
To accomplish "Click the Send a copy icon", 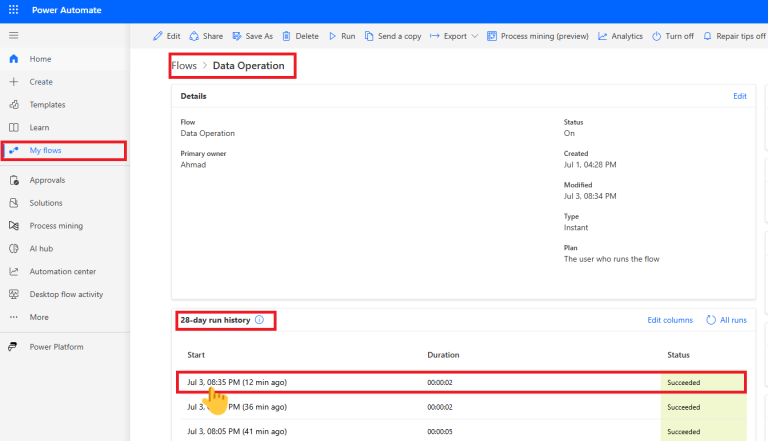I will tap(369, 36).
